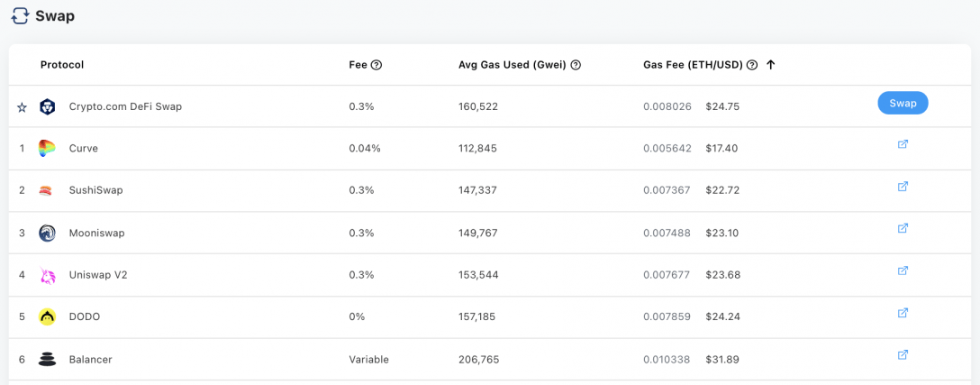Select the Uniswap V2 protocol name
Screen dimensions: 980x385
[98, 275]
